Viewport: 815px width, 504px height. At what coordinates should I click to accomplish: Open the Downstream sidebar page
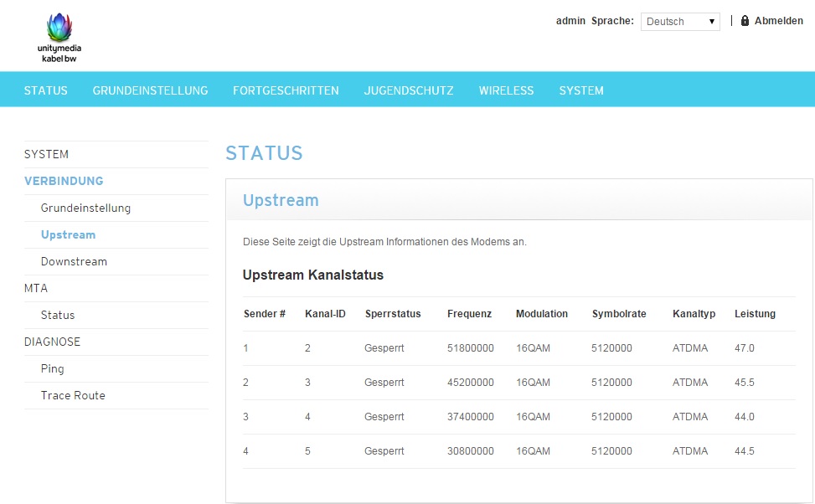[74, 261]
